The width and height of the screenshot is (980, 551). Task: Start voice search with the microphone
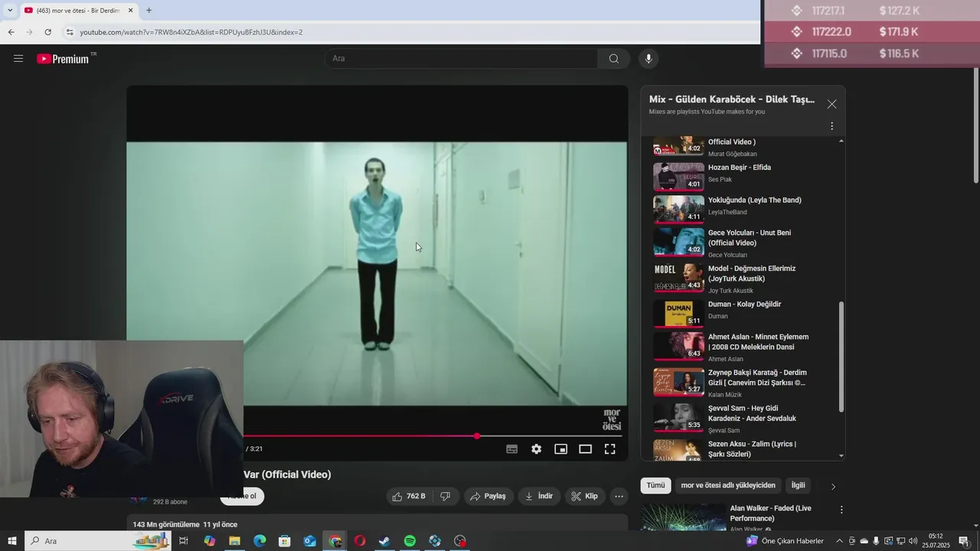pyautogui.click(x=648, y=59)
